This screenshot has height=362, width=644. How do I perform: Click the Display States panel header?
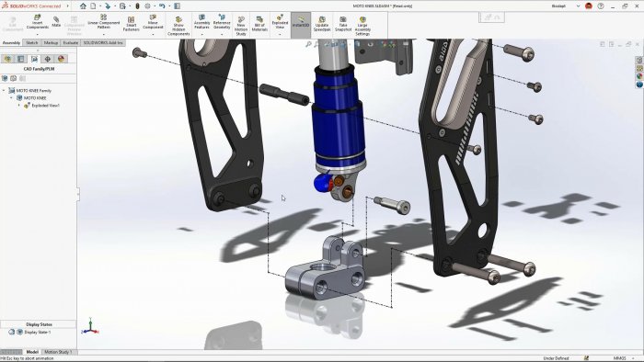tap(39, 324)
